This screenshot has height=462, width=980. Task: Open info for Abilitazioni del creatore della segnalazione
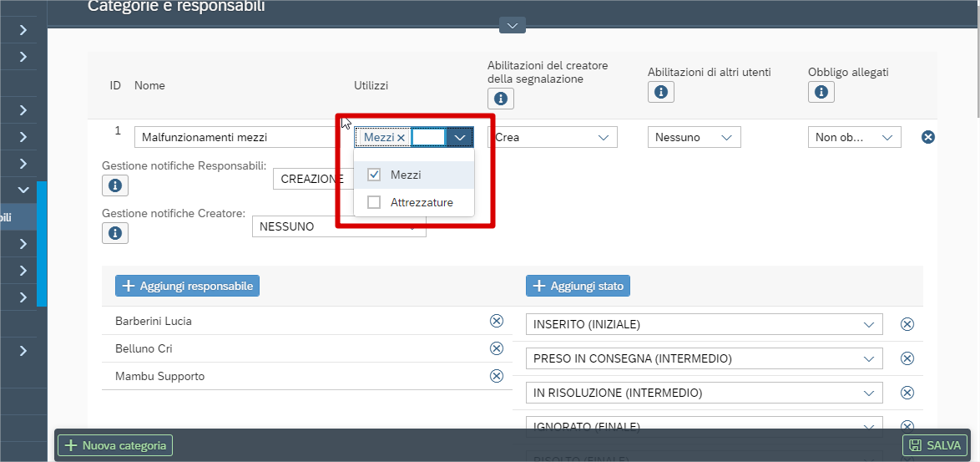point(501,99)
